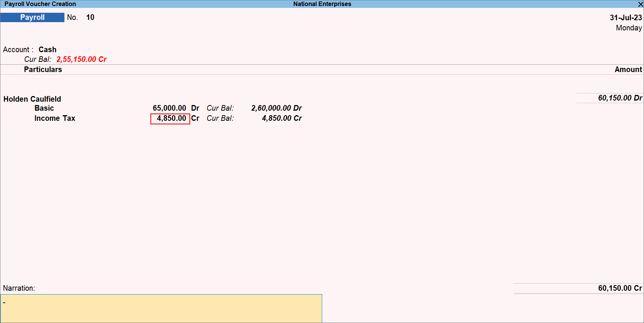Close the Payroll Voucher Creation window
The height and width of the screenshot is (323, 644).
point(640,4)
